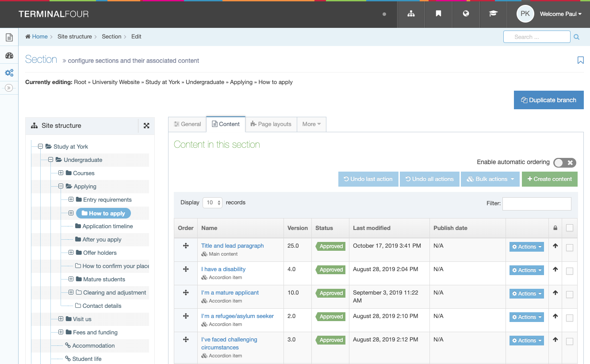The width and height of the screenshot is (590, 364).
Task: Bookmark this page using outline bookmark icon
Action: pos(580,60)
